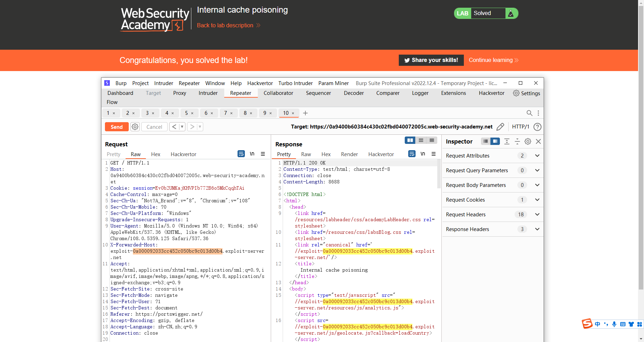644x342 pixels.
Task: Open Repeater tab options three-dot menu
Action: click(538, 113)
